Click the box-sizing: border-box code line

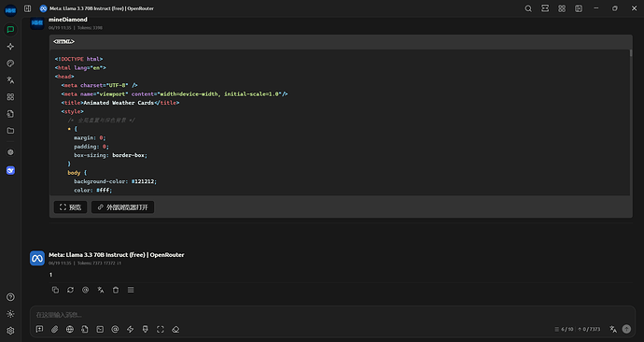110,155
